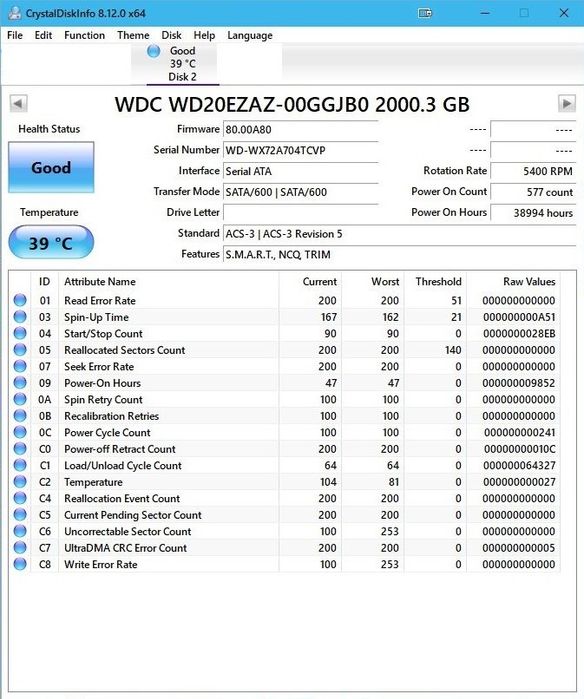Image resolution: width=584 pixels, height=699 pixels.
Task: Click the 39 °C temperature button
Action: [51, 243]
